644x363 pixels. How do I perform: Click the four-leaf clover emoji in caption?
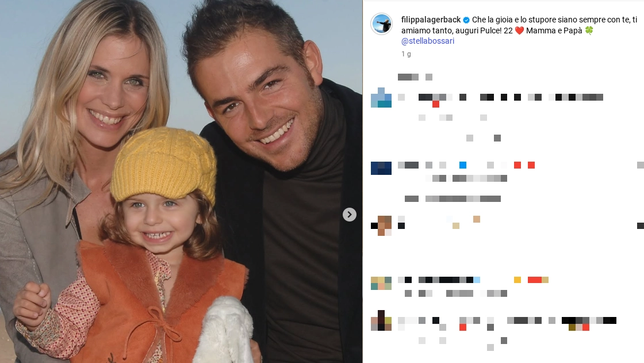[589, 30]
